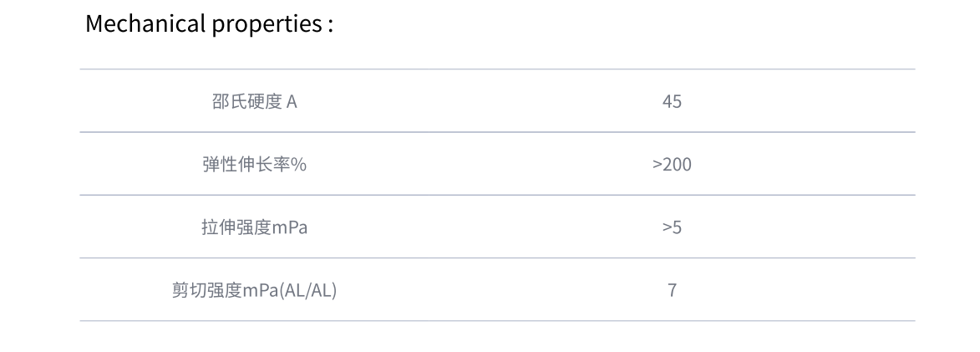
Task: Select the 邵氏硬度 A row label
Action: [x=254, y=101]
